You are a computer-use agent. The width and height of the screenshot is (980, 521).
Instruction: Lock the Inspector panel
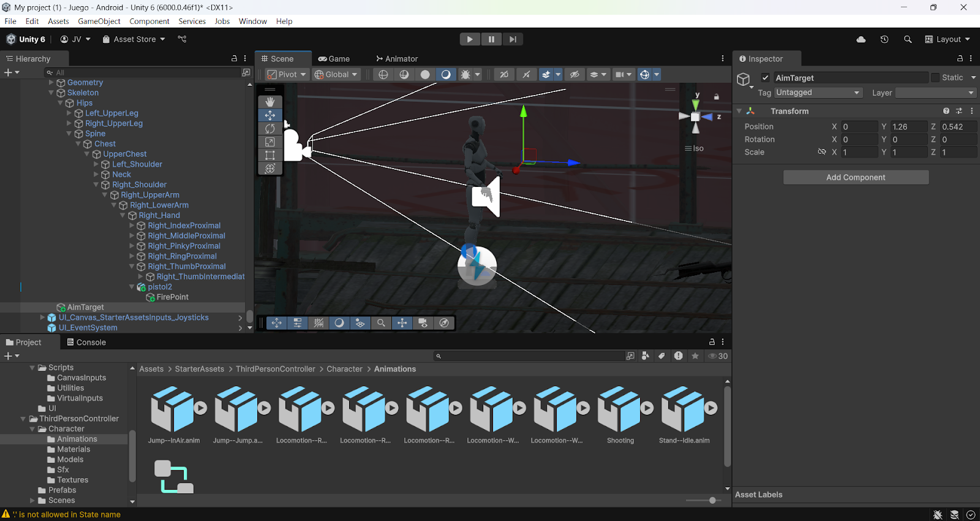point(960,59)
